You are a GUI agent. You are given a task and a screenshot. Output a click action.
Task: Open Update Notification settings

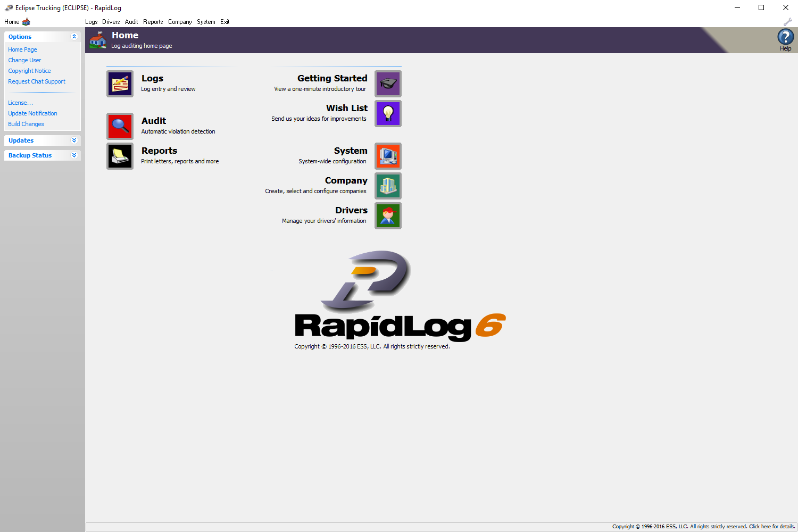(32, 113)
